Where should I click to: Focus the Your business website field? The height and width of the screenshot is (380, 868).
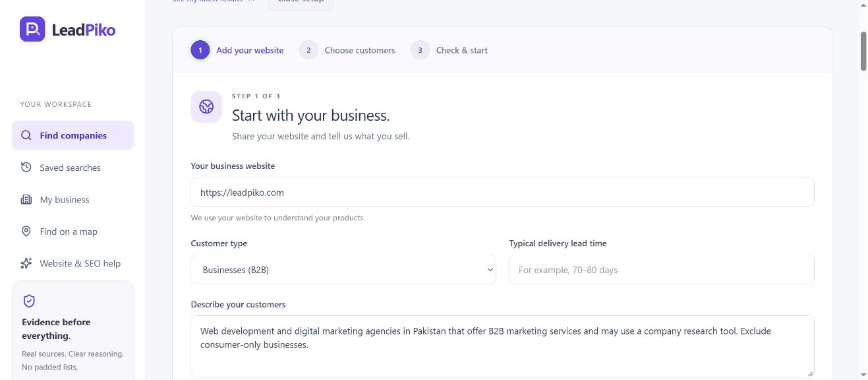502,192
